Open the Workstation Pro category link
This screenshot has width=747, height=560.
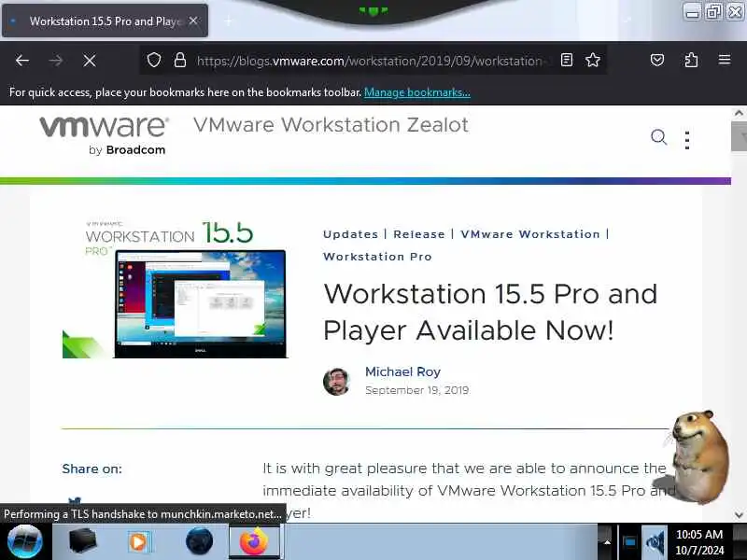pyautogui.click(x=377, y=257)
